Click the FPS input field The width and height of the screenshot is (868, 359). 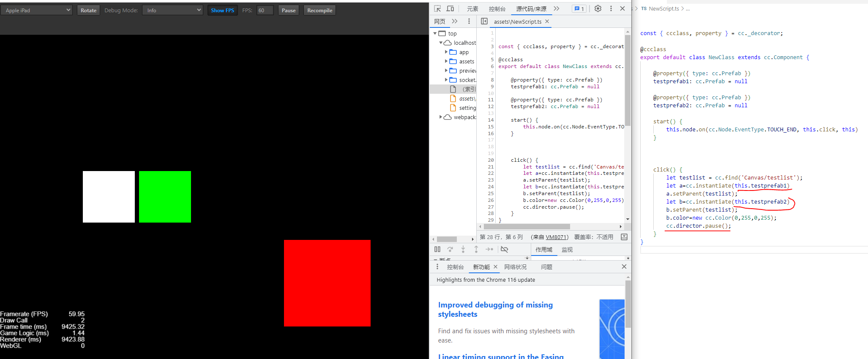coord(265,10)
